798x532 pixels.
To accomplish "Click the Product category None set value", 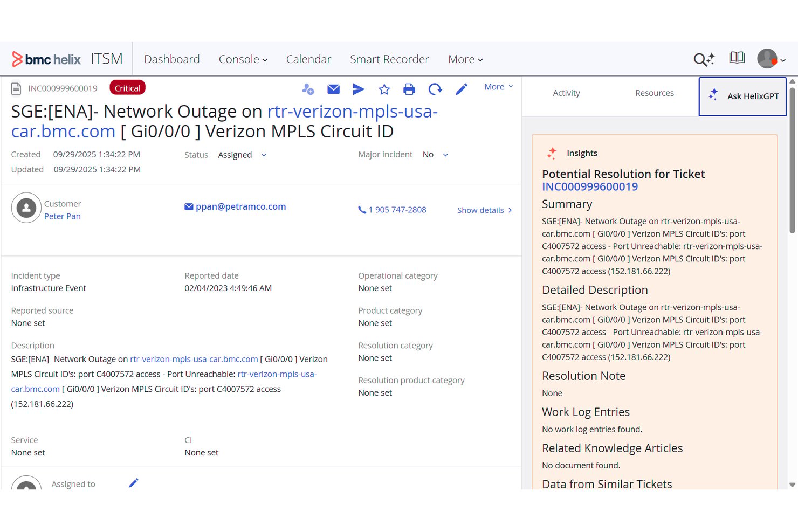I will (375, 323).
